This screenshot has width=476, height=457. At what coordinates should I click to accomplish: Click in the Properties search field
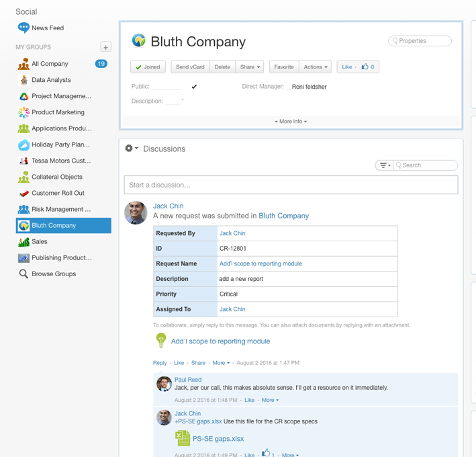[420, 41]
